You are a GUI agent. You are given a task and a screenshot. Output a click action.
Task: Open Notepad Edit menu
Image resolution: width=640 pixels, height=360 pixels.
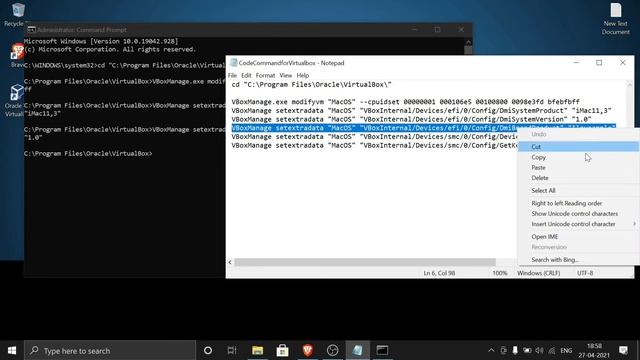point(246,76)
